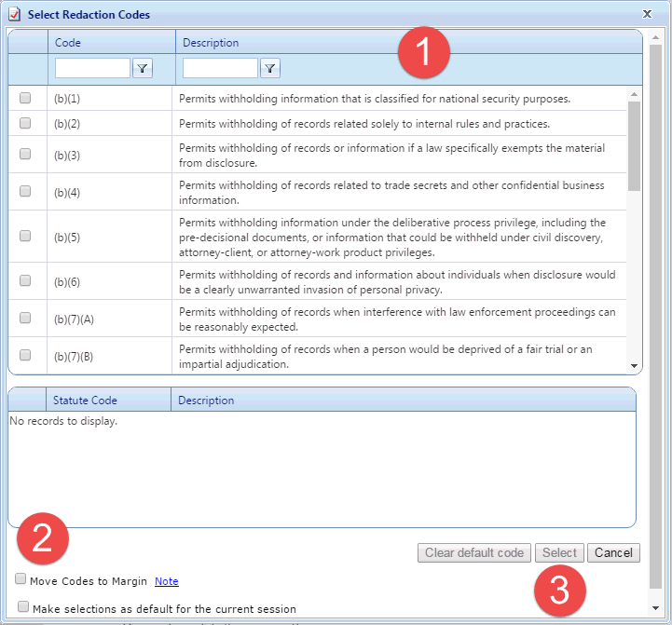The width and height of the screenshot is (672, 625).
Task: Click the codes grid scrollbar thumb
Action: coord(635,146)
